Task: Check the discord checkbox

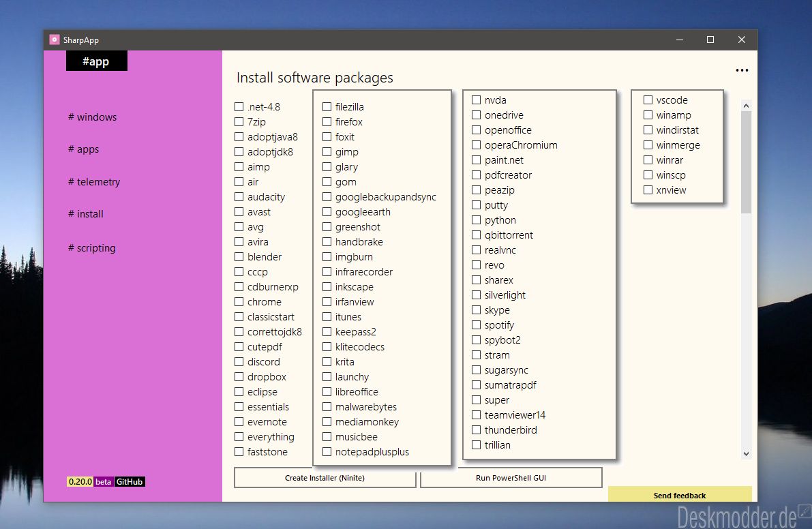Action: click(x=239, y=362)
